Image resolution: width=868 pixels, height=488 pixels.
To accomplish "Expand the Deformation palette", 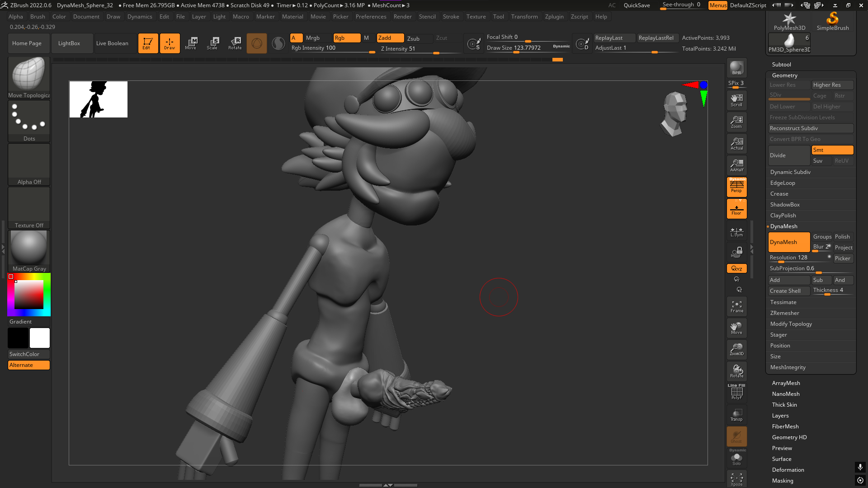I will (788, 470).
